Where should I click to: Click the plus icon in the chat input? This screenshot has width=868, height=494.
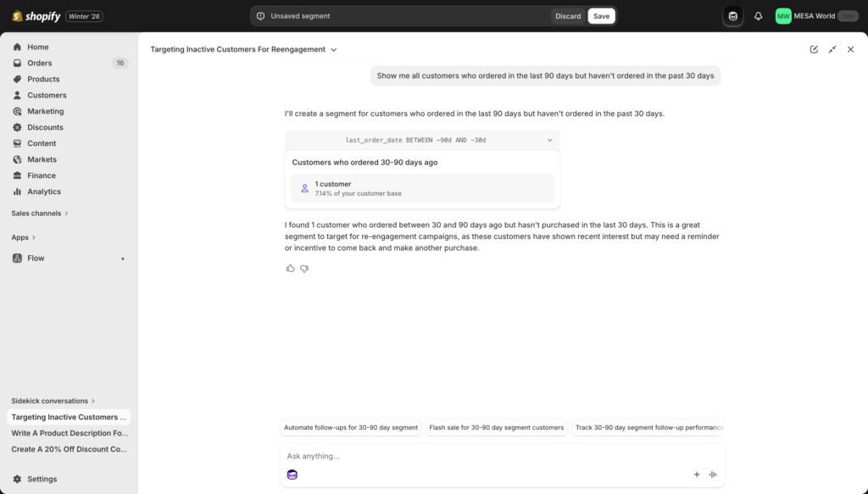point(697,475)
